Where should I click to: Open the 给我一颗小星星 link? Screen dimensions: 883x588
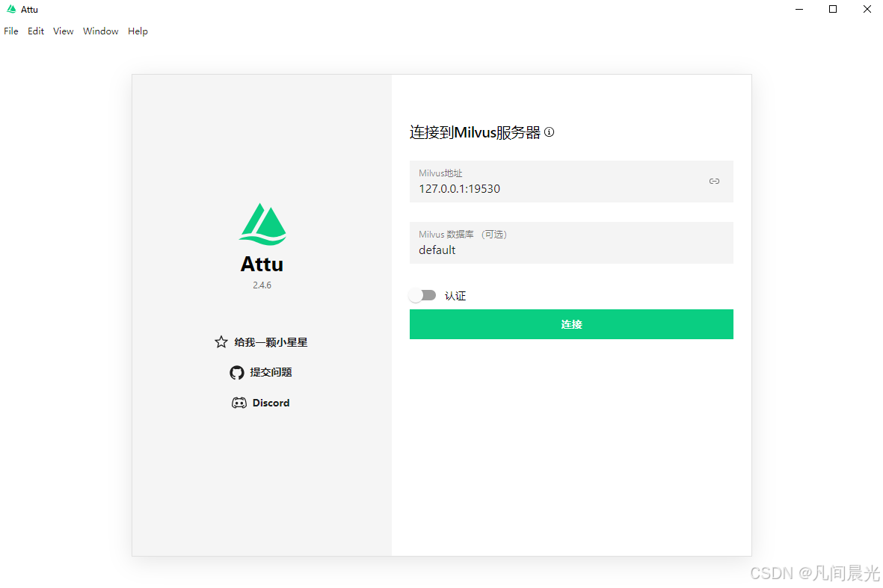[x=271, y=342]
